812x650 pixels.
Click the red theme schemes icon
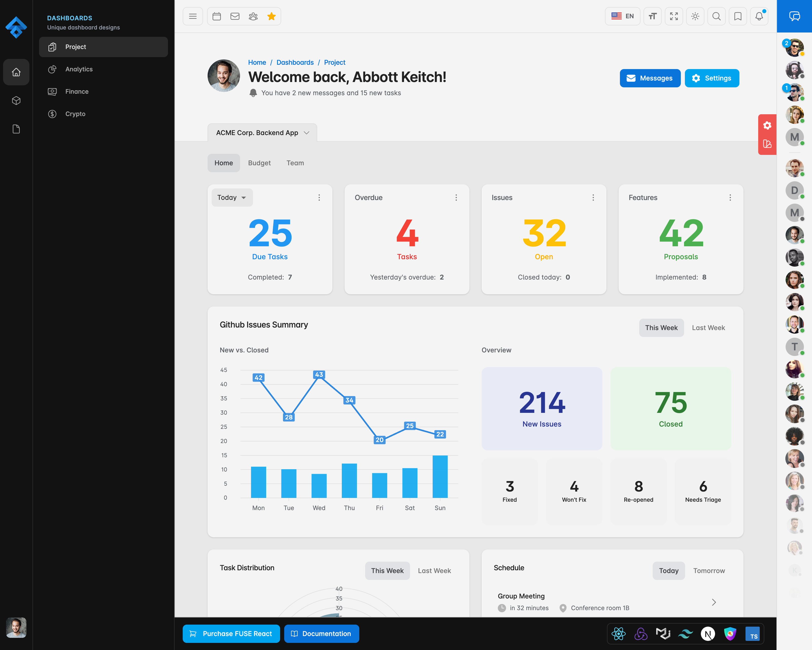point(767,143)
